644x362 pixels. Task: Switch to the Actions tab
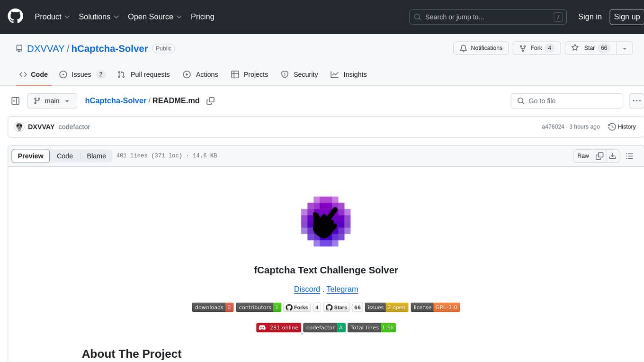coord(200,74)
